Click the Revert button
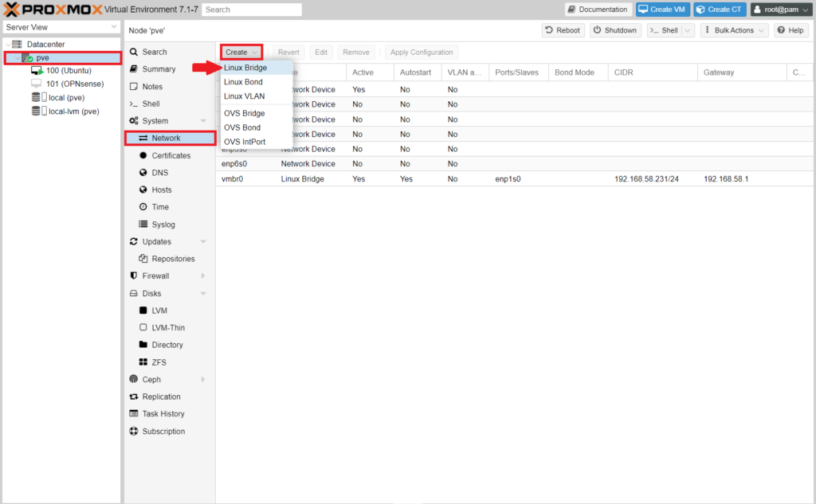This screenshot has width=816, height=504. [x=288, y=52]
